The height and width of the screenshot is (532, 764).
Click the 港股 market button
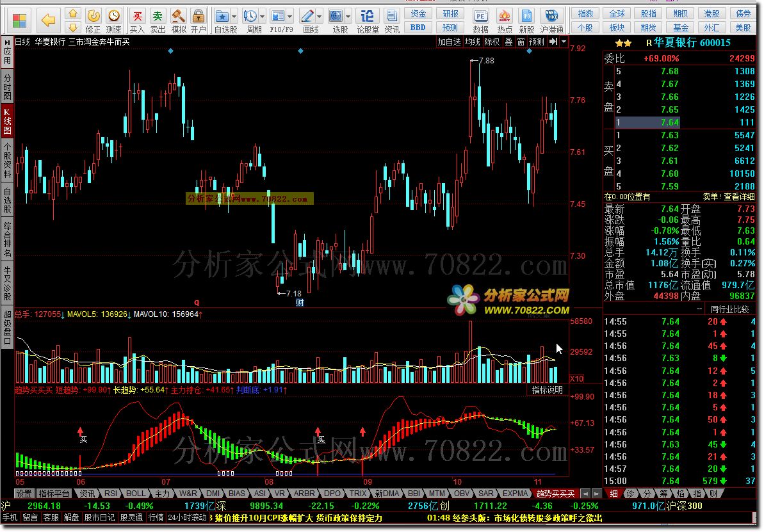coord(711,13)
